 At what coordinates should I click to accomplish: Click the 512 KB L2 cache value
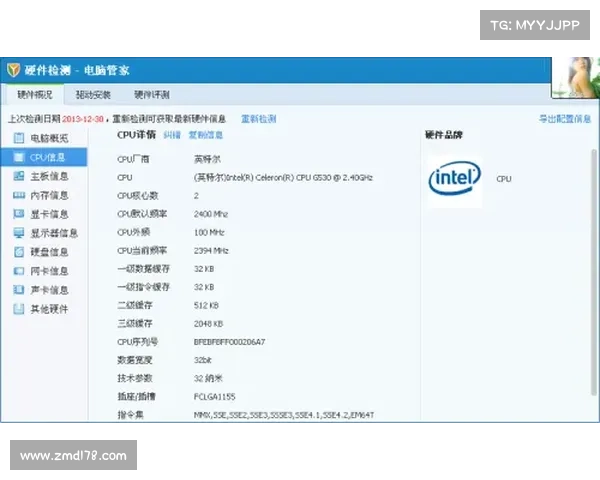coord(206,305)
